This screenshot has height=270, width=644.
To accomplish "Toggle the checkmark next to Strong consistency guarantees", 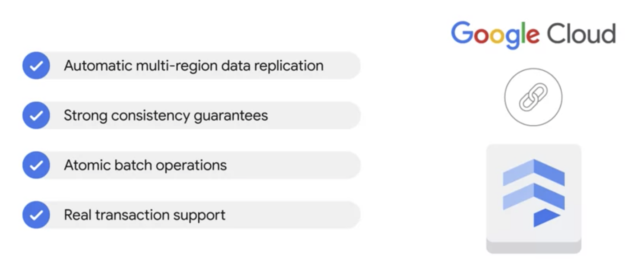I will 36,115.
